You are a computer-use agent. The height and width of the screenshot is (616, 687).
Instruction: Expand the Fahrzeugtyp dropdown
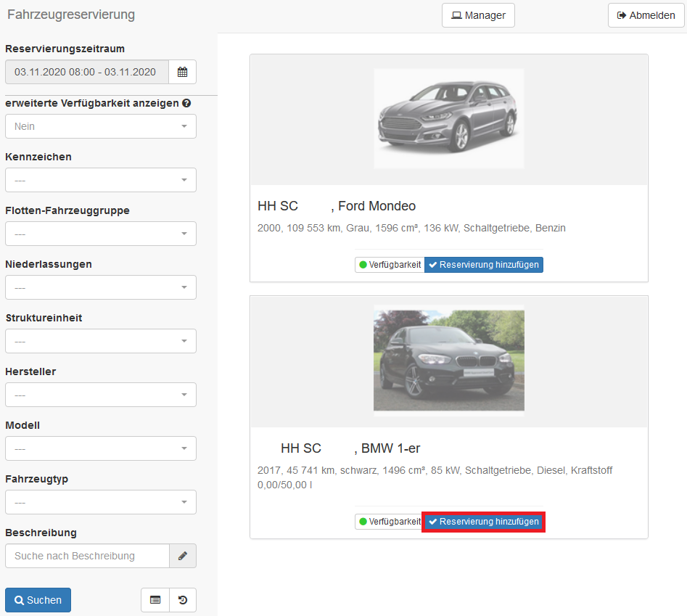(100, 502)
